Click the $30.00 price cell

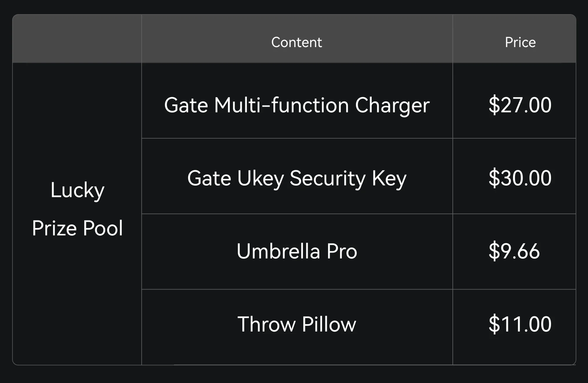click(520, 178)
